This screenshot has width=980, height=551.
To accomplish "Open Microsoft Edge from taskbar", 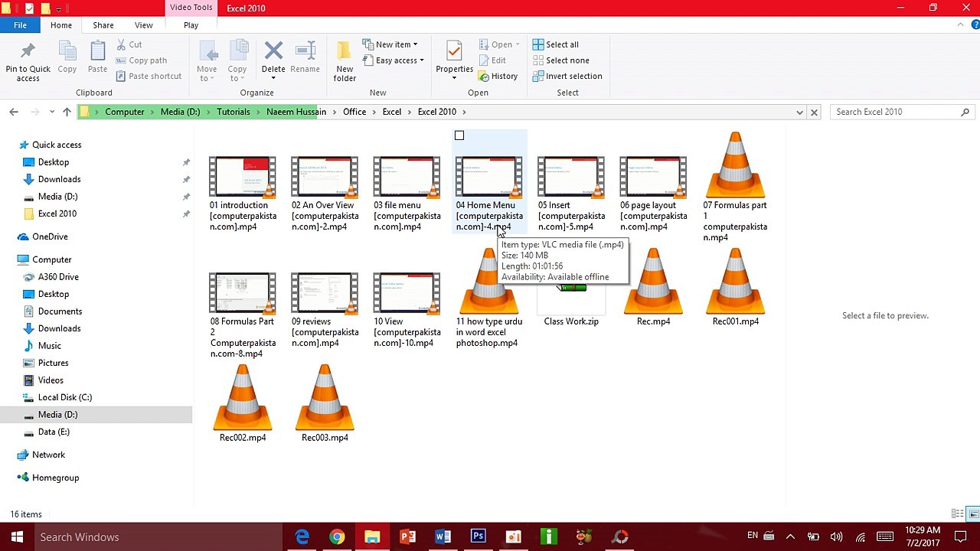I will (302, 536).
